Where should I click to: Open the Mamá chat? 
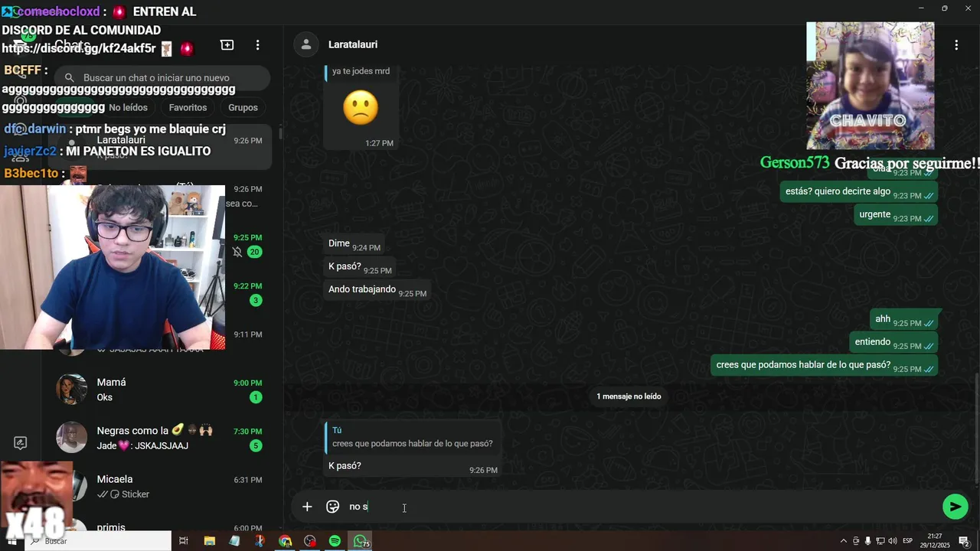[x=161, y=390]
